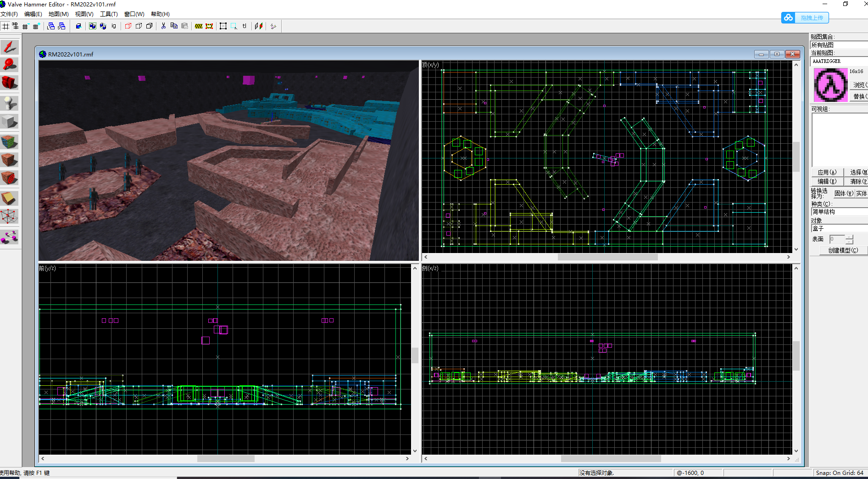
Task: Select the red arrow Selection tool
Action: coord(10,47)
